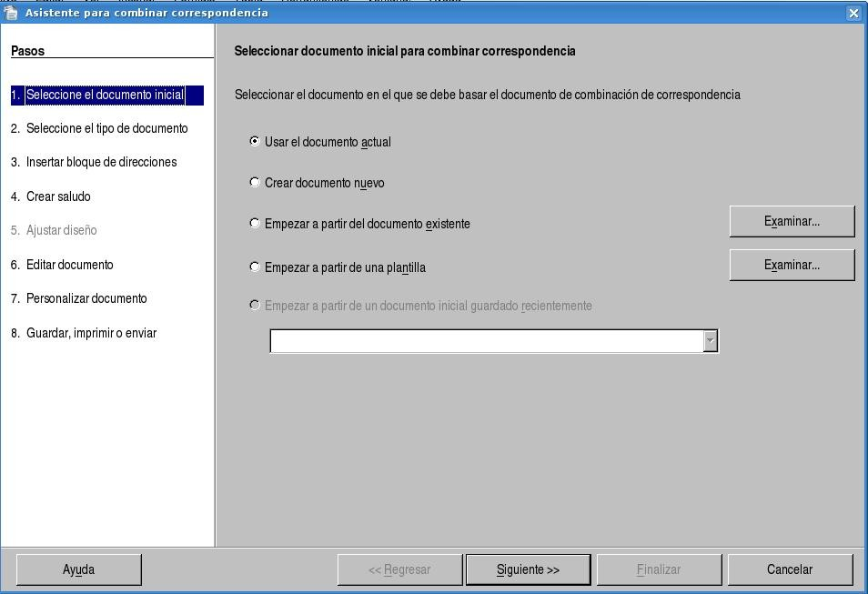Click the wizard icon in the title bar
Screen dimensions: 868x594
[x=11, y=13]
